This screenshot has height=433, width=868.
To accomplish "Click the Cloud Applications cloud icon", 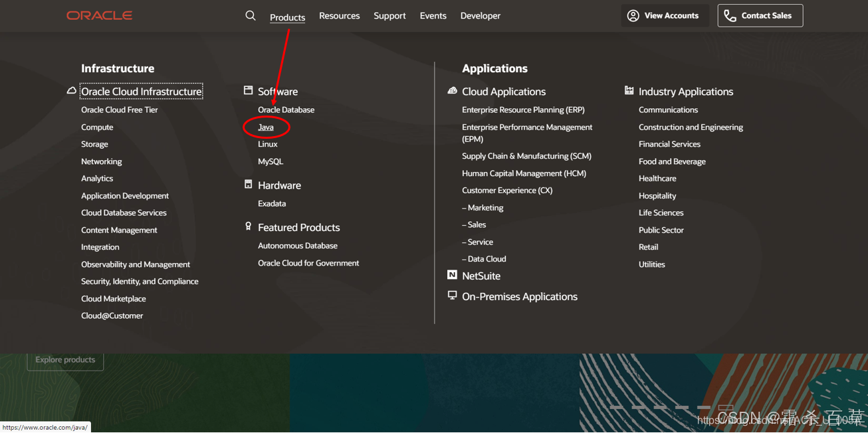I will pyautogui.click(x=452, y=90).
